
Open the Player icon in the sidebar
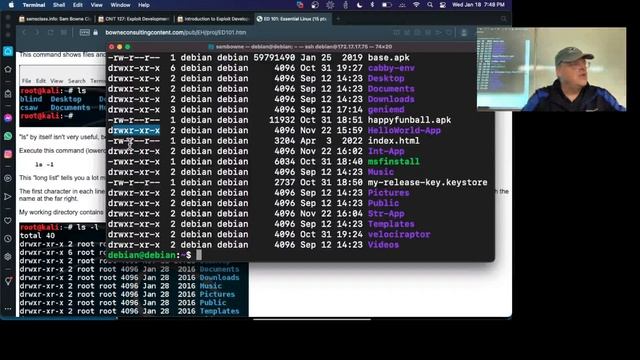pyautogui.click(x=8, y=178)
